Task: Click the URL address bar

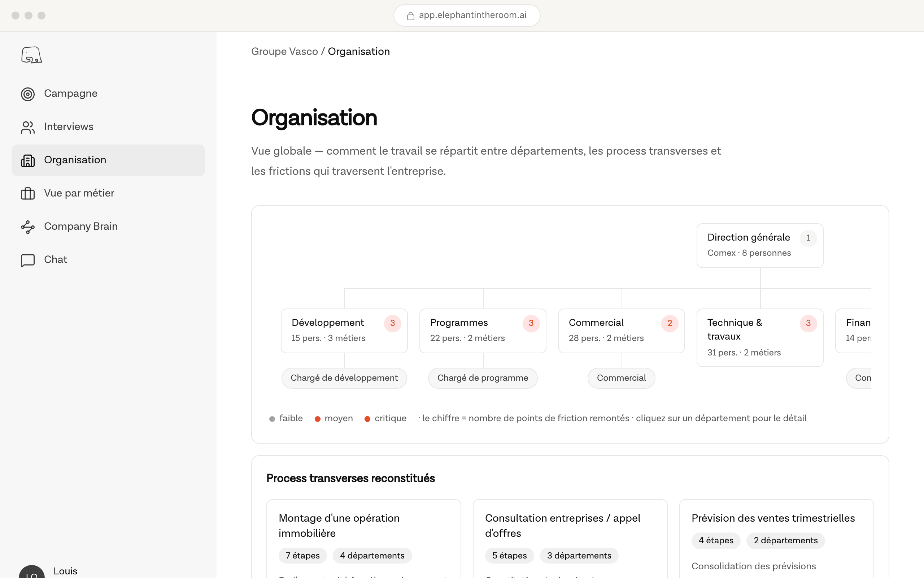Action: [467, 16]
